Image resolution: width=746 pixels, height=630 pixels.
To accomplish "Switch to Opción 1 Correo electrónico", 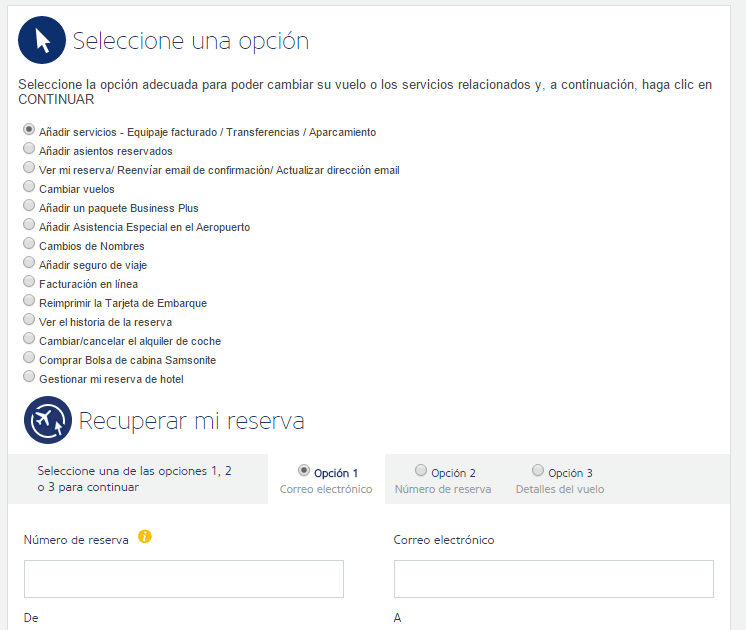I will coord(304,470).
